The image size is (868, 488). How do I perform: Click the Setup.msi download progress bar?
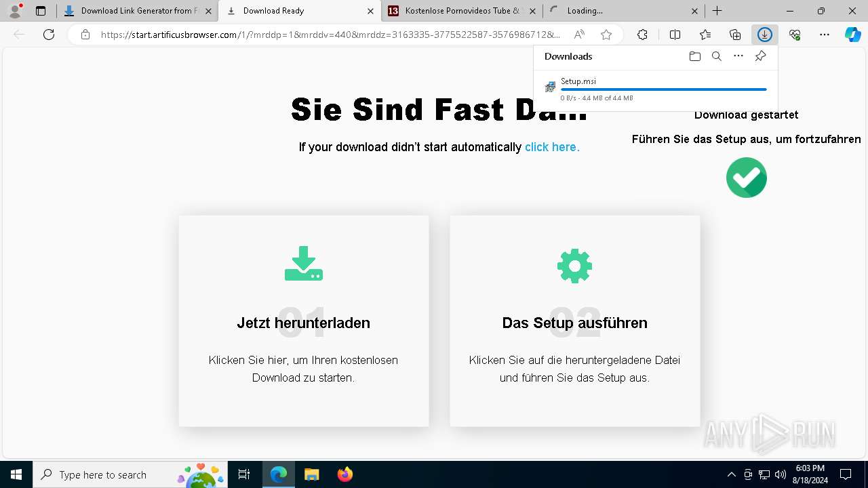click(663, 89)
